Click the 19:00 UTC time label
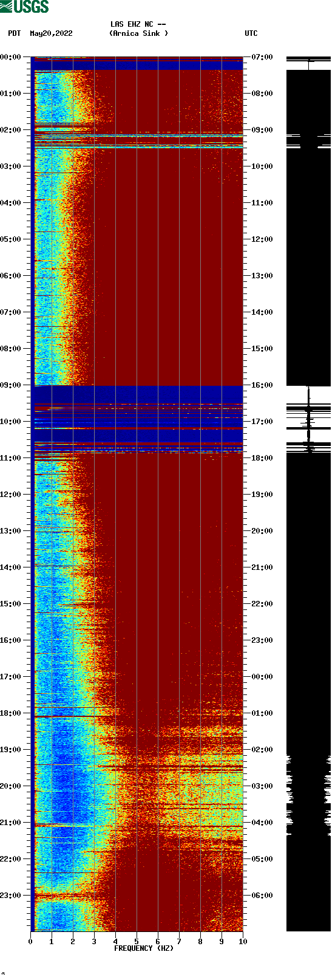Image resolution: width=335 pixels, height=980 pixels. tap(262, 495)
